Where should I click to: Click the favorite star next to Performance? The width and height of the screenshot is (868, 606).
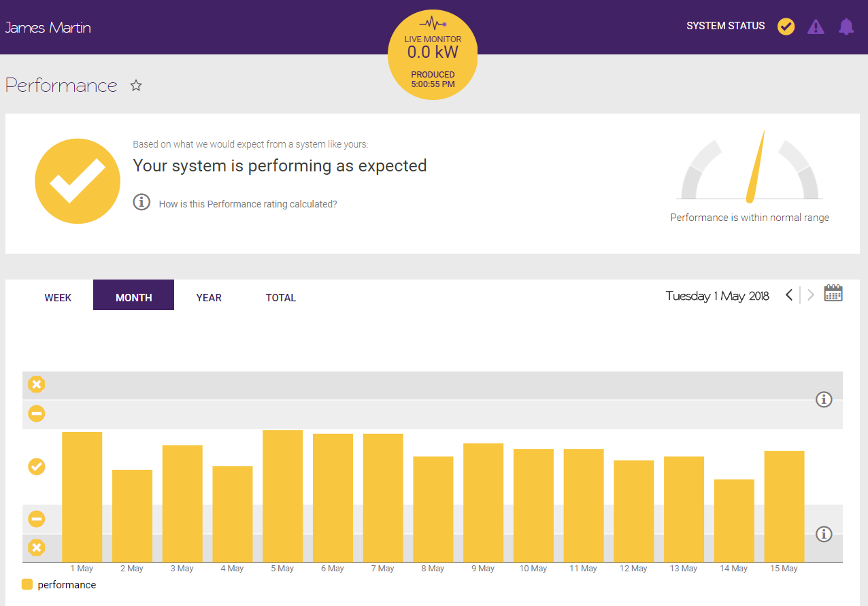pyautogui.click(x=136, y=86)
